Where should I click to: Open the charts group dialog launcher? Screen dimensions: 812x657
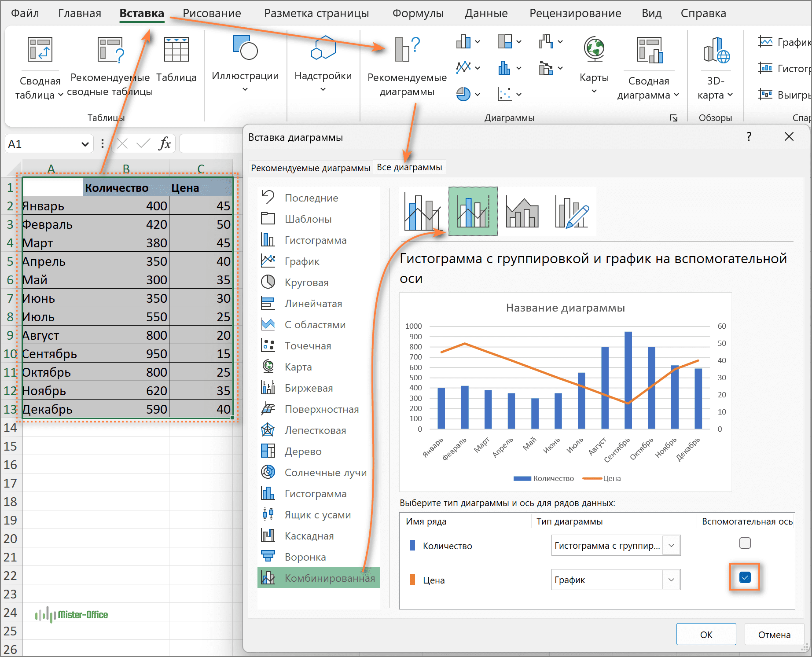point(674,118)
